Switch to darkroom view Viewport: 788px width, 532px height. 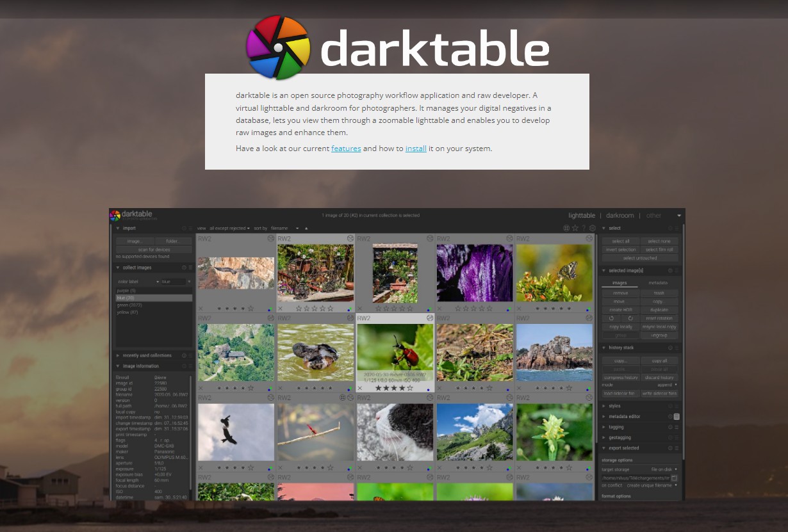coord(620,216)
